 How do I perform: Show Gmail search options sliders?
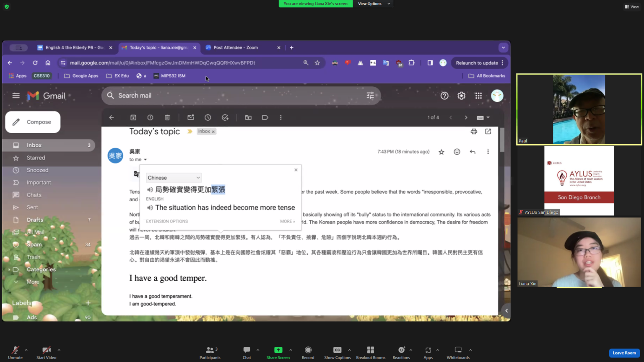[x=370, y=96]
